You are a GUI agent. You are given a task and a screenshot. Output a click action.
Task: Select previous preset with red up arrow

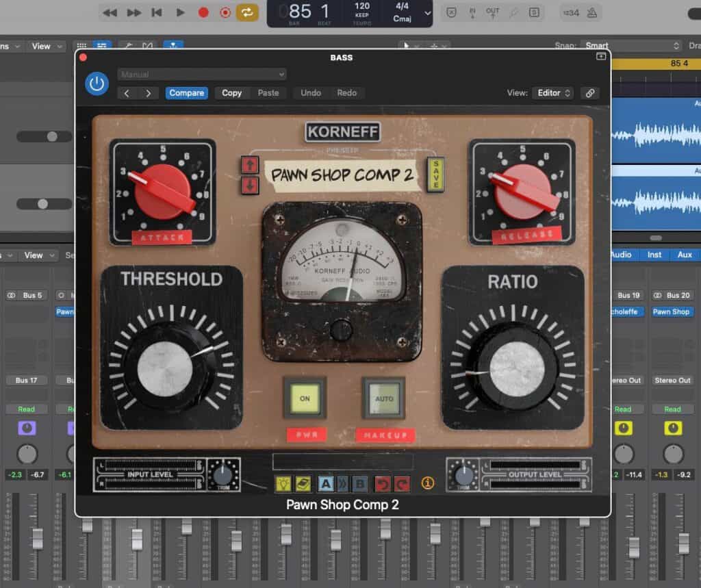click(250, 164)
